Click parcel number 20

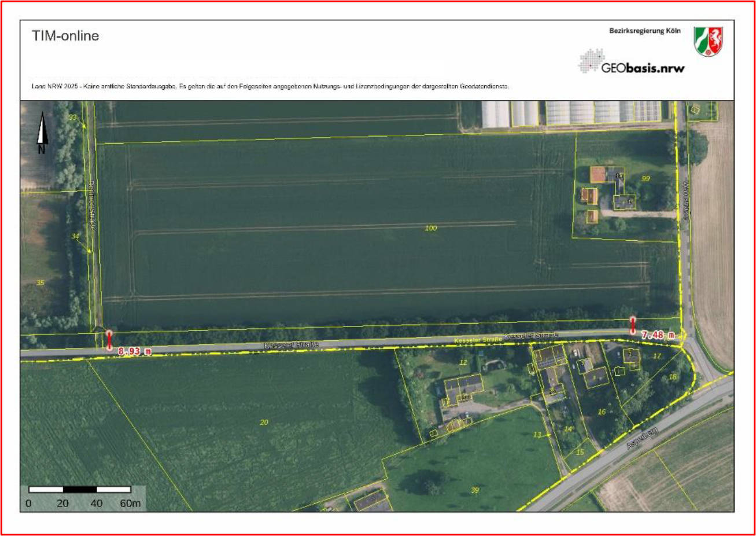tap(264, 422)
